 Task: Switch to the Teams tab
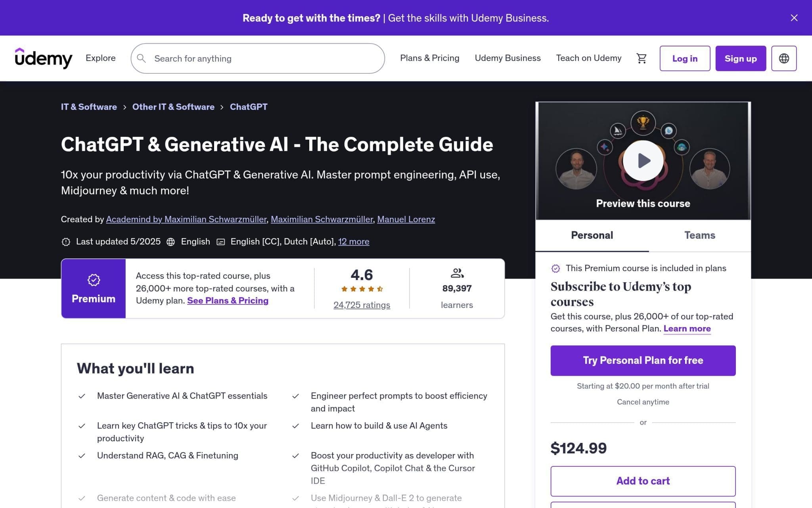tap(700, 235)
